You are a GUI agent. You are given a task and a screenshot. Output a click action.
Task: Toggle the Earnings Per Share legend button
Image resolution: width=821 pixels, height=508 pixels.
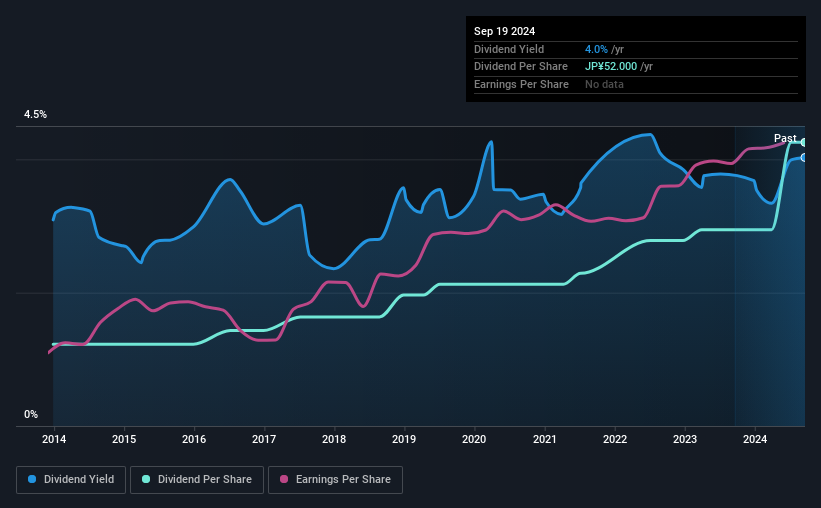[335, 480]
